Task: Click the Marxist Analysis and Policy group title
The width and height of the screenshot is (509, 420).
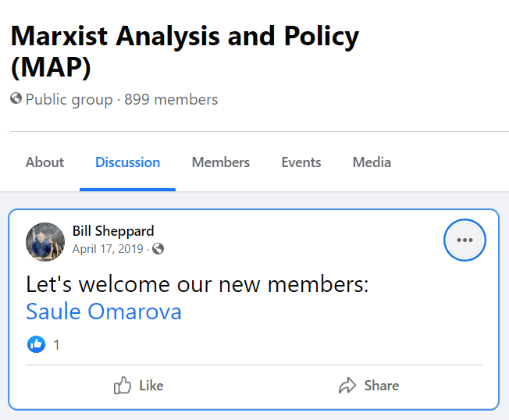Action: click(x=185, y=51)
